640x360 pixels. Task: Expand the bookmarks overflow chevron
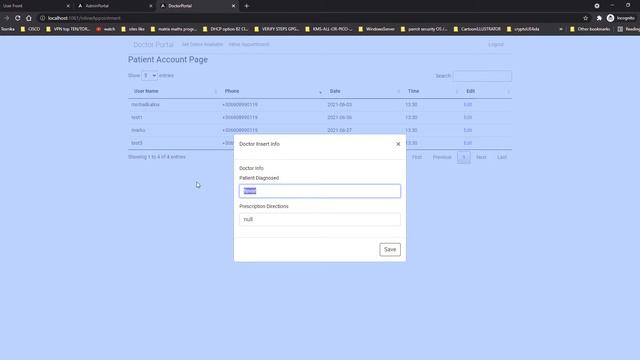561,29
